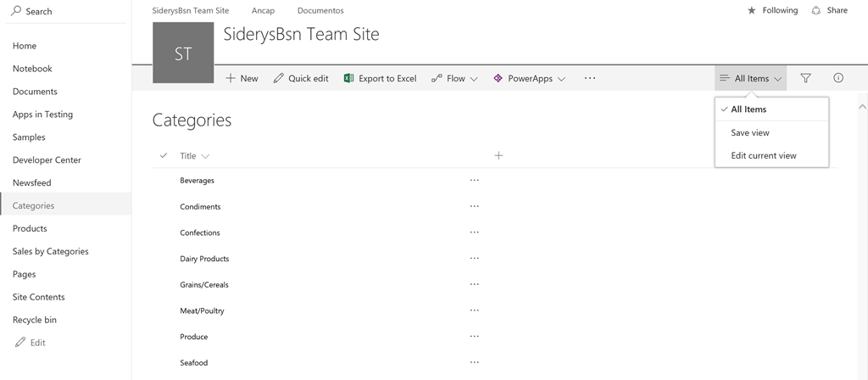This screenshot has width=868, height=380.
Task: Open Apps in Testing sidebar link
Action: click(42, 115)
